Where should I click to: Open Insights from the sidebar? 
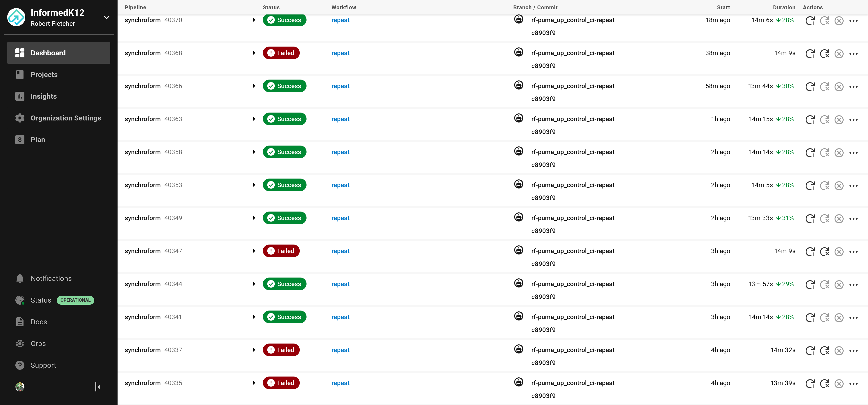pos(44,96)
